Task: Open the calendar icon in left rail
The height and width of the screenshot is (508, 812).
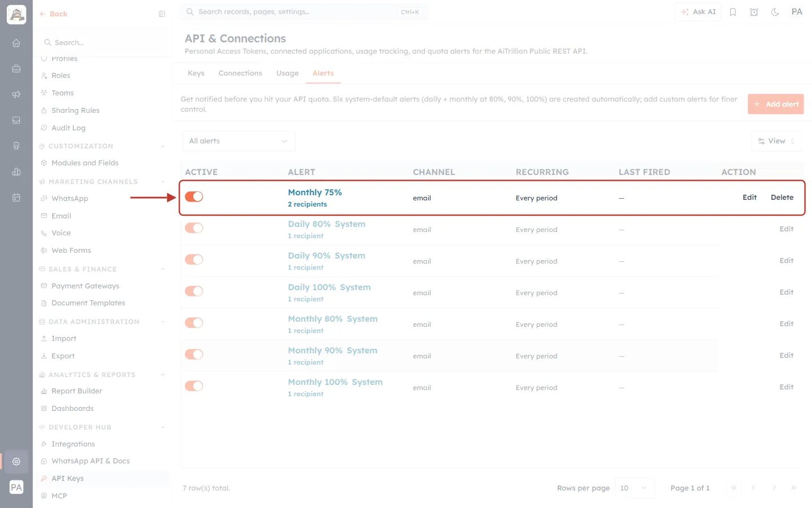Action: click(16, 198)
